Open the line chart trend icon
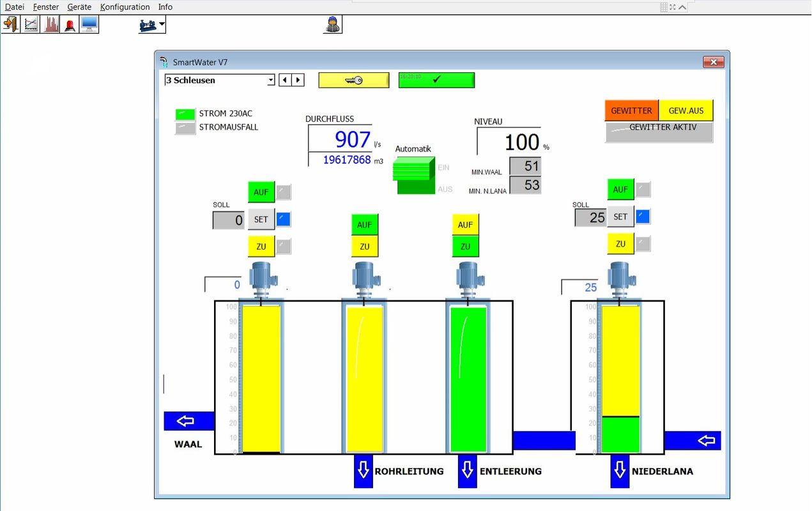 click(30, 25)
